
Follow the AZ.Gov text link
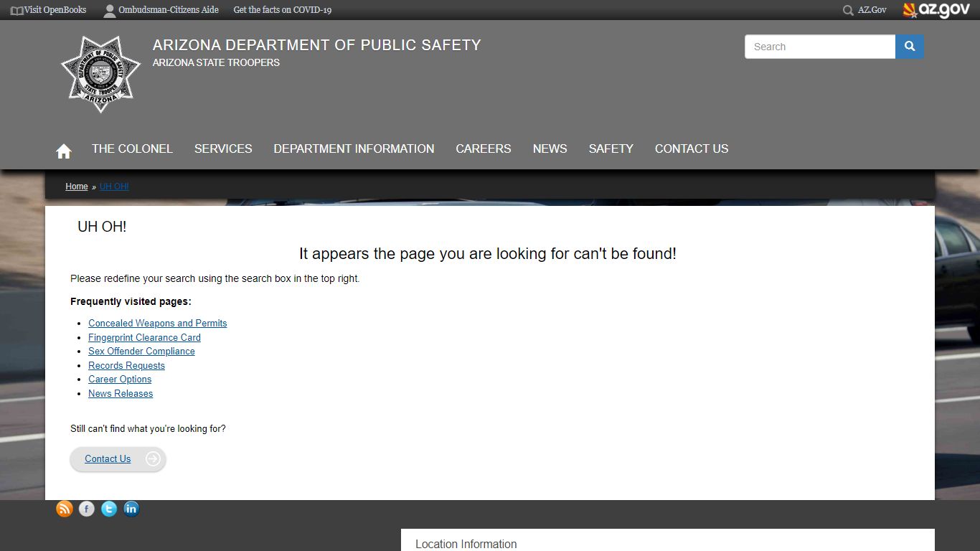coord(872,10)
